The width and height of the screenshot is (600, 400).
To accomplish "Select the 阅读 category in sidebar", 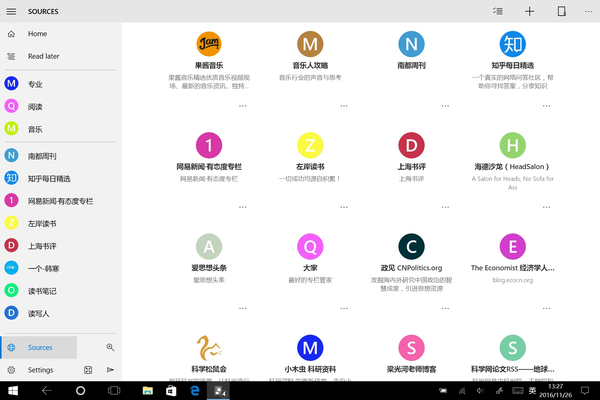I will pos(61,106).
